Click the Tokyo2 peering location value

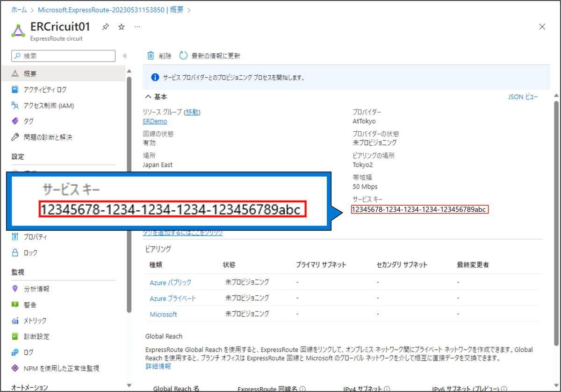(x=363, y=164)
